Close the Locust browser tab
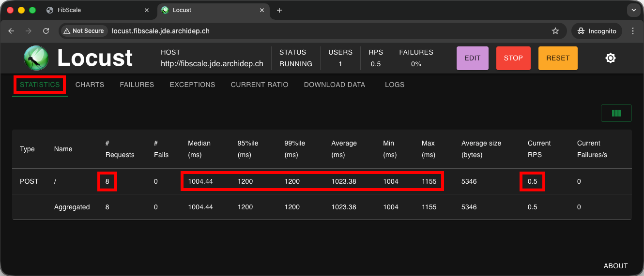 pos(262,10)
